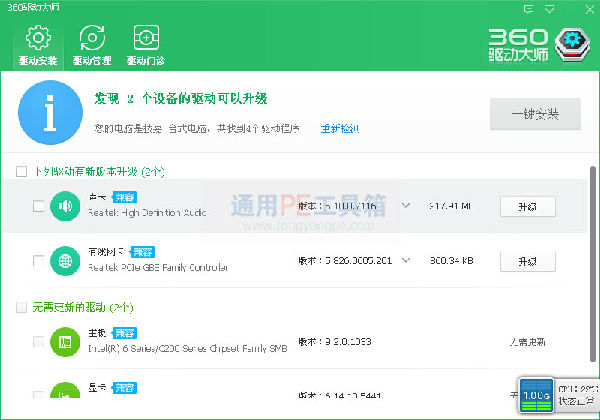Click the 兼容 badge on wired network card row
The width and height of the screenshot is (600, 420).
pyautogui.click(x=142, y=252)
